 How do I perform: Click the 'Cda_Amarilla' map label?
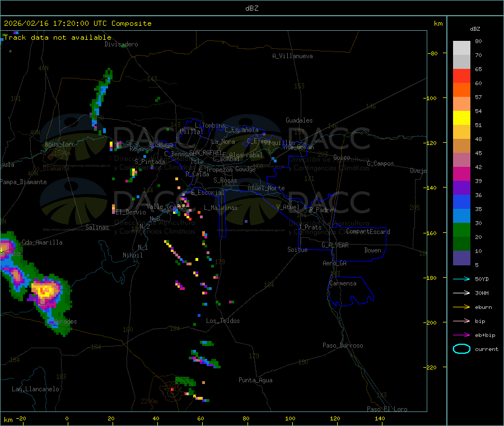[42, 242]
